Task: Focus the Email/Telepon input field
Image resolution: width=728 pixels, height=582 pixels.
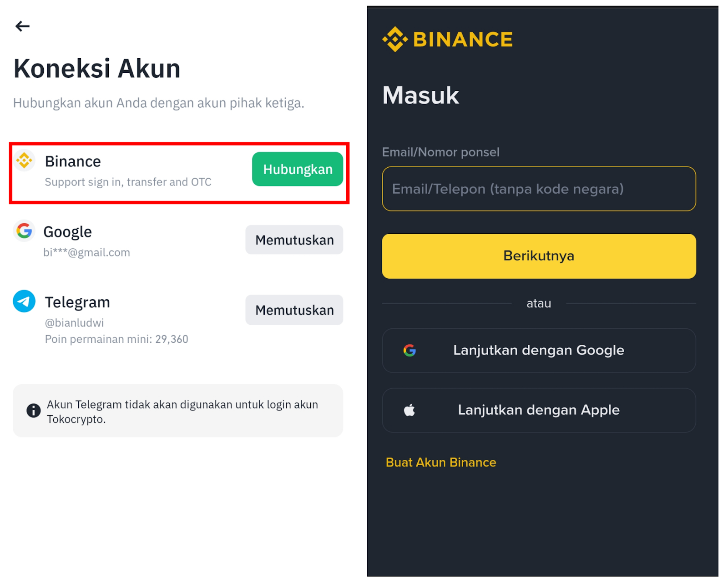Action: tap(539, 189)
